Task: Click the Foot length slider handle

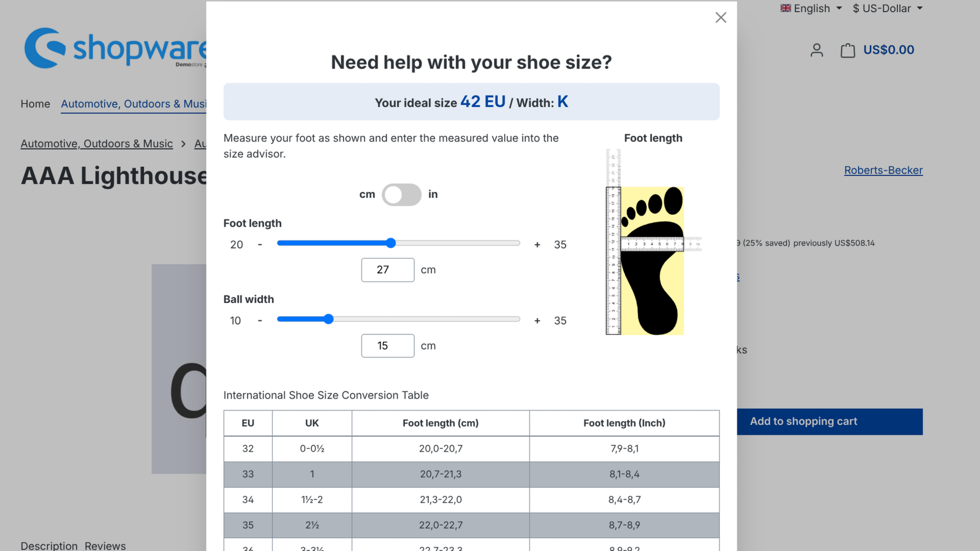Action: click(391, 243)
